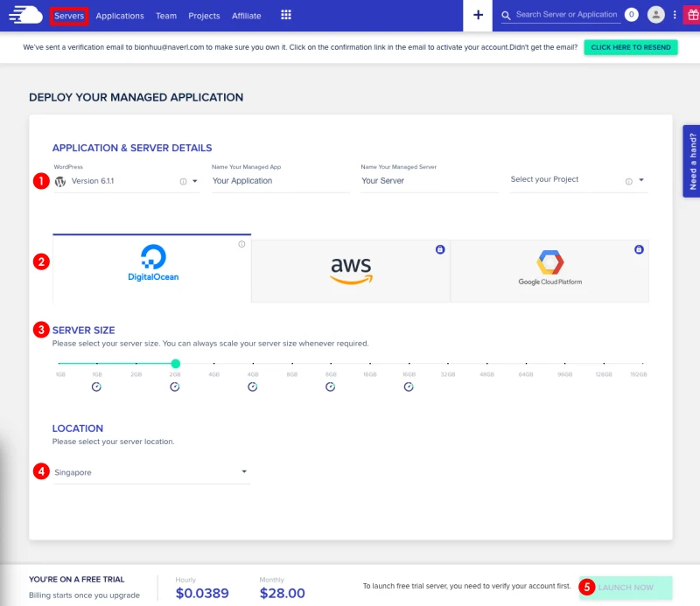Click the Launch Now button

[x=626, y=588]
